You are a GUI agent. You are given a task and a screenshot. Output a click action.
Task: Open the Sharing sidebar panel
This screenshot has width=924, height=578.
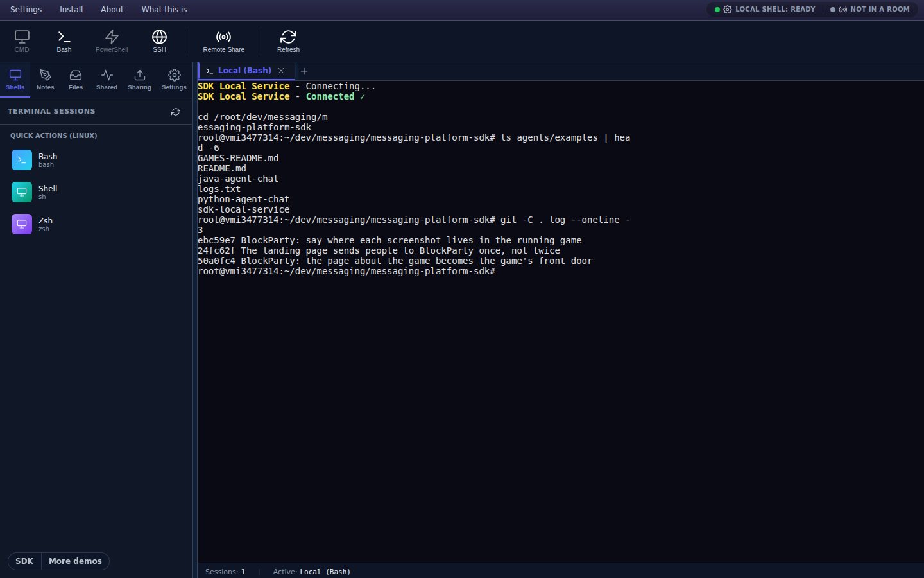[x=139, y=80]
